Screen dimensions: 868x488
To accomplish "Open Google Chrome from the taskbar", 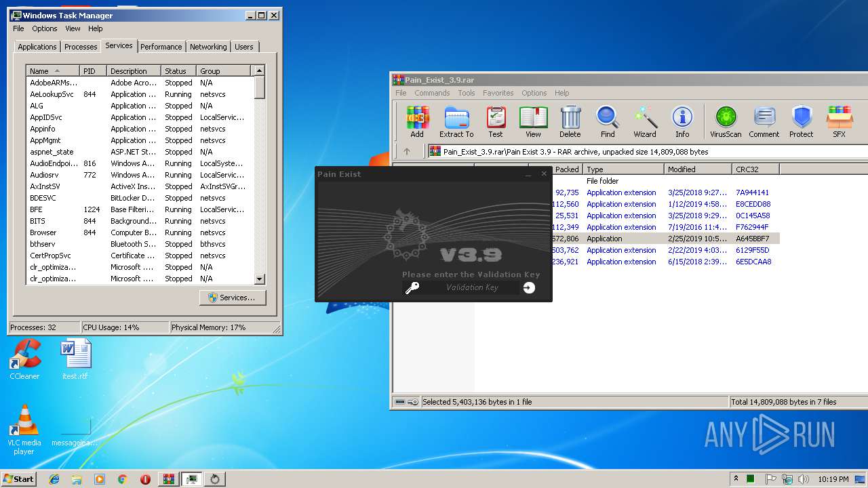I will [x=122, y=479].
